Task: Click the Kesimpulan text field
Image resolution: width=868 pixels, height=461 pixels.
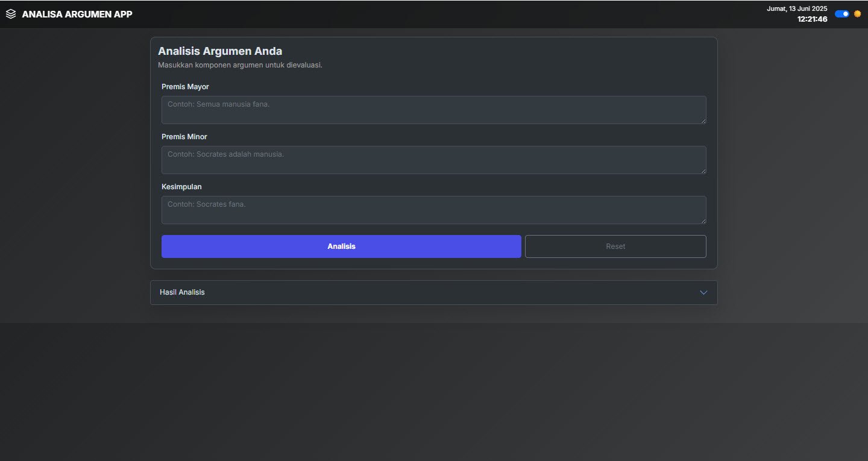Action: pyautogui.click(x=434, y=210)
